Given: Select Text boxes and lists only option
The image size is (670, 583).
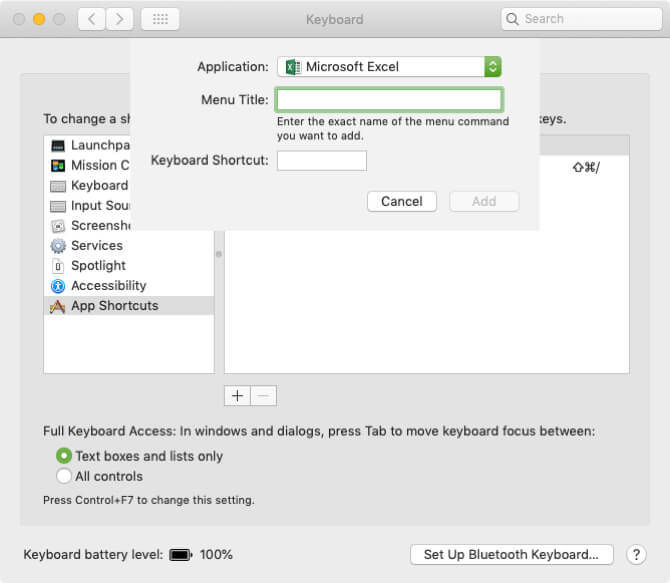Looking at the screenshot, I should tap(139, 456).
